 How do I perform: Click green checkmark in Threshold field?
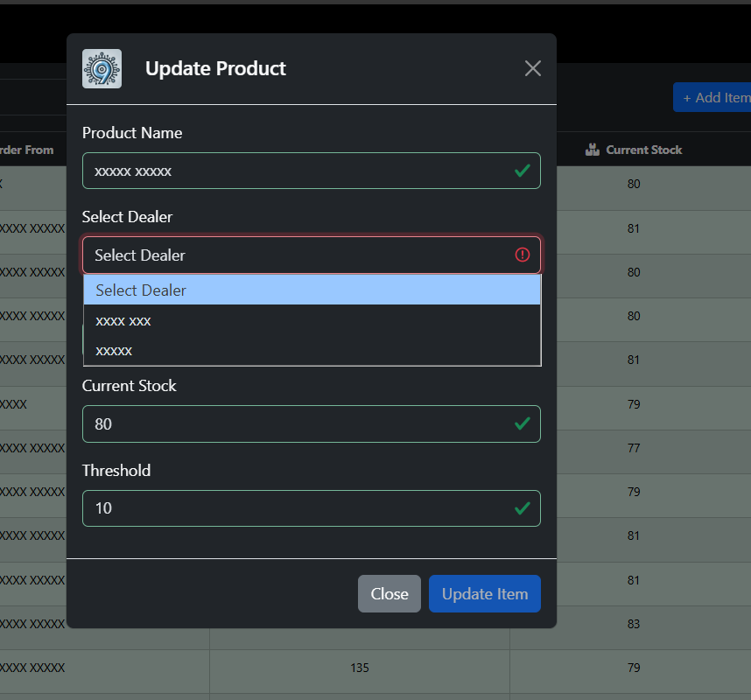[x=523, y=507]
